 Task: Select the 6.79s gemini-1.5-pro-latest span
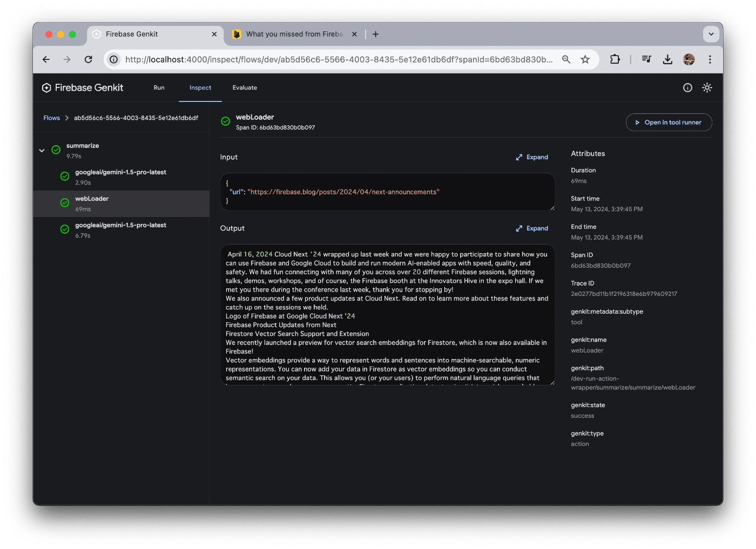click(x=121, y=230)
